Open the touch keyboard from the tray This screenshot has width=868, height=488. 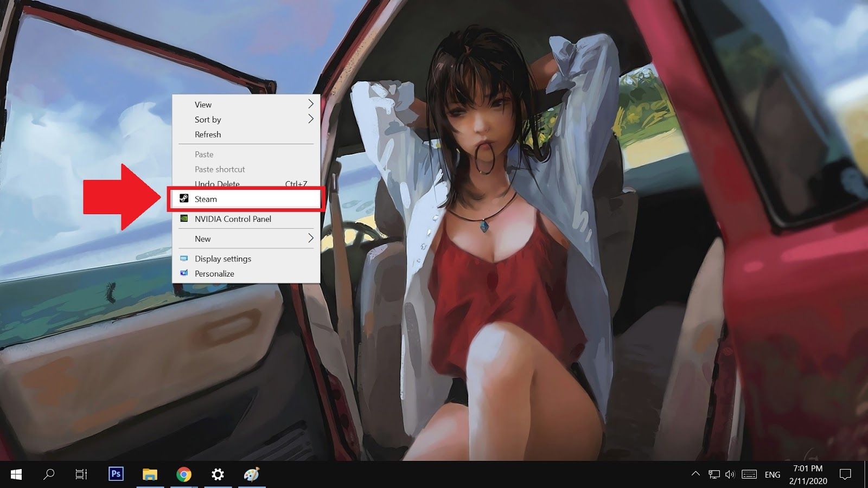(749, 474)
